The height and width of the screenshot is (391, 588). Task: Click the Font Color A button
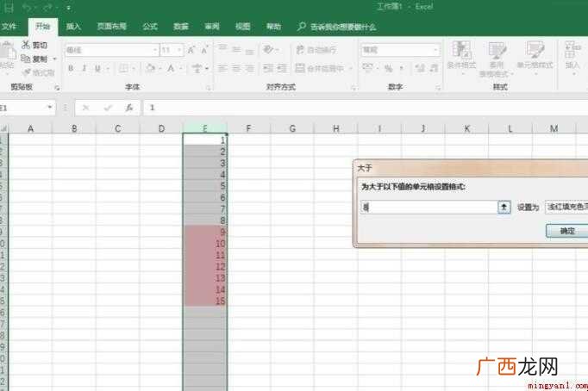tap(171, 68)
